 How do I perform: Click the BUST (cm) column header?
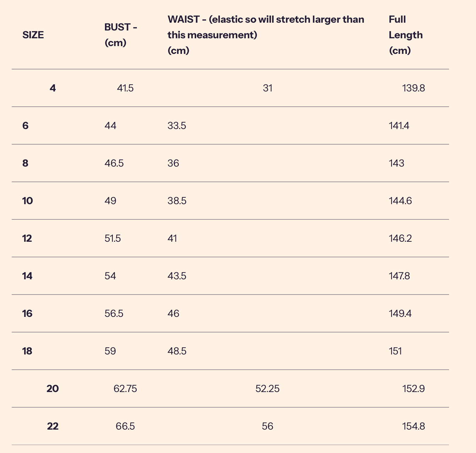tap(121, 35)
